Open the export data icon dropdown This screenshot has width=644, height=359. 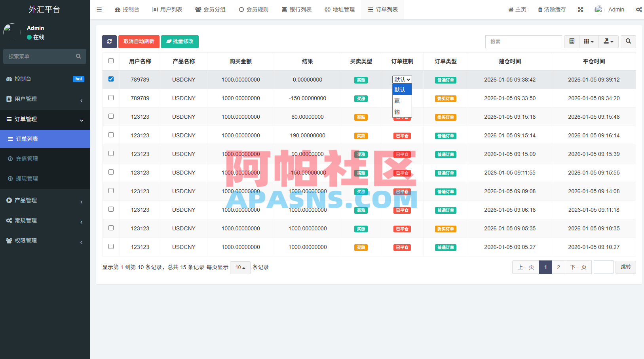tap(608, 42)
